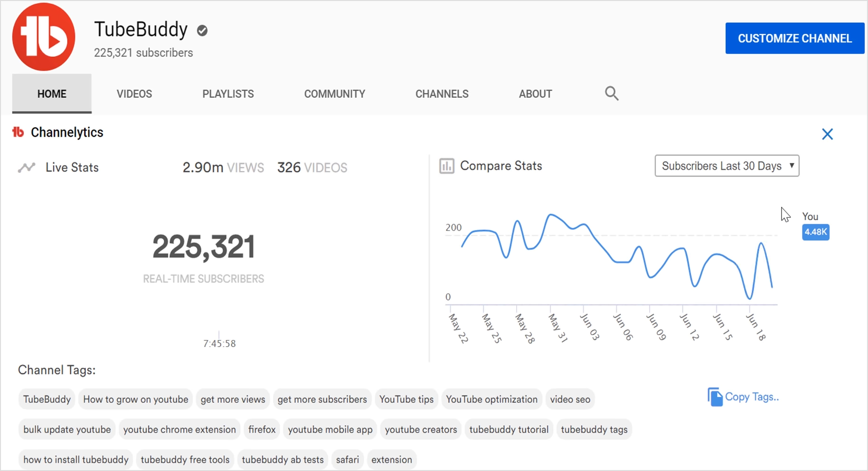Click the May 22 axis label

[459, 329]
